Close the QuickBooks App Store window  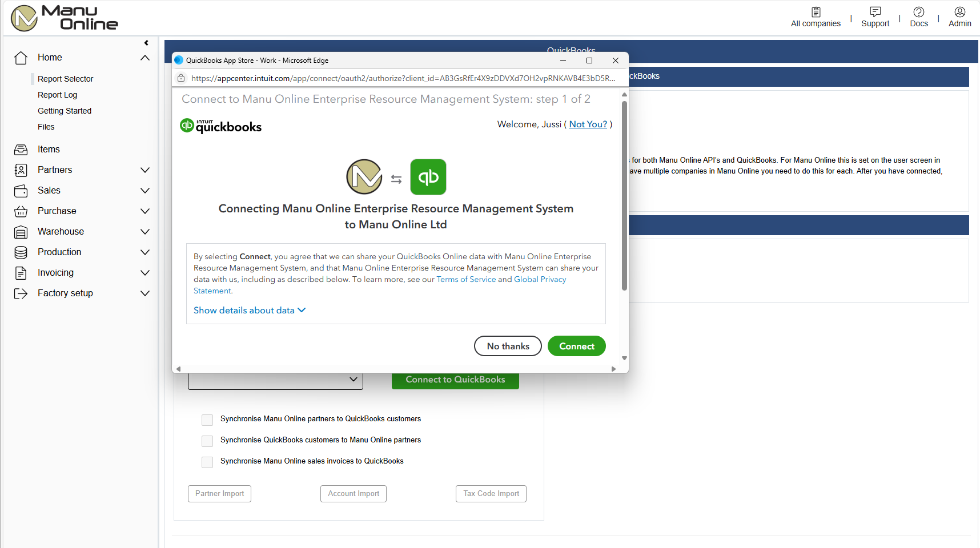coord(616,61)
